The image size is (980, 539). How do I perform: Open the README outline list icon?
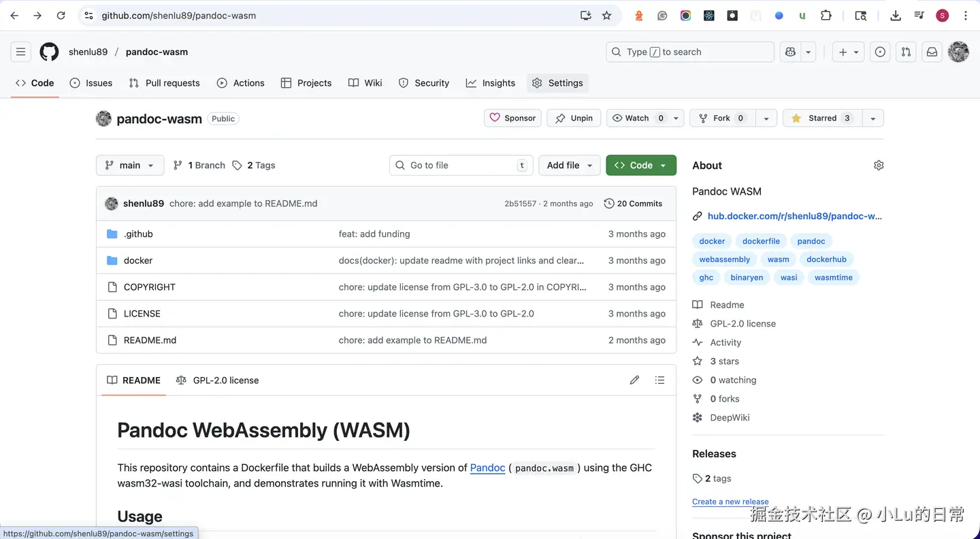click(659, 380)
